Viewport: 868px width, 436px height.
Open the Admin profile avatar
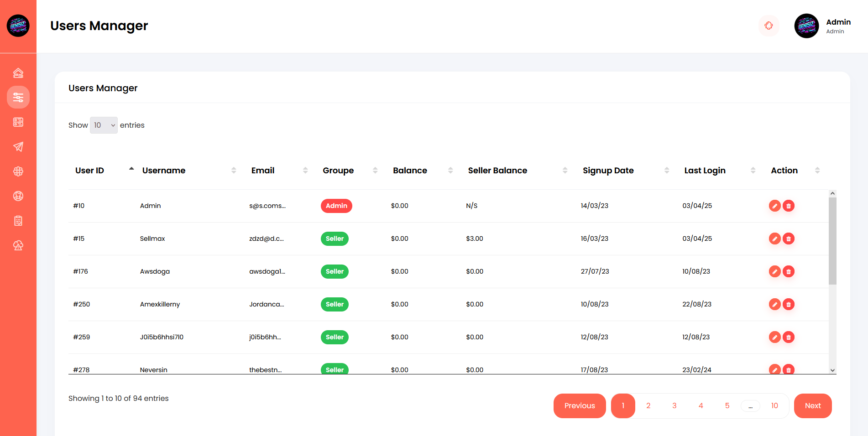[x=806, y=26]
